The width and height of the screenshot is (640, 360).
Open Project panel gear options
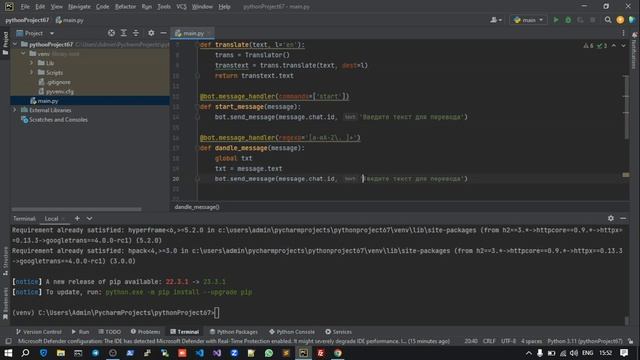point(151,33)
